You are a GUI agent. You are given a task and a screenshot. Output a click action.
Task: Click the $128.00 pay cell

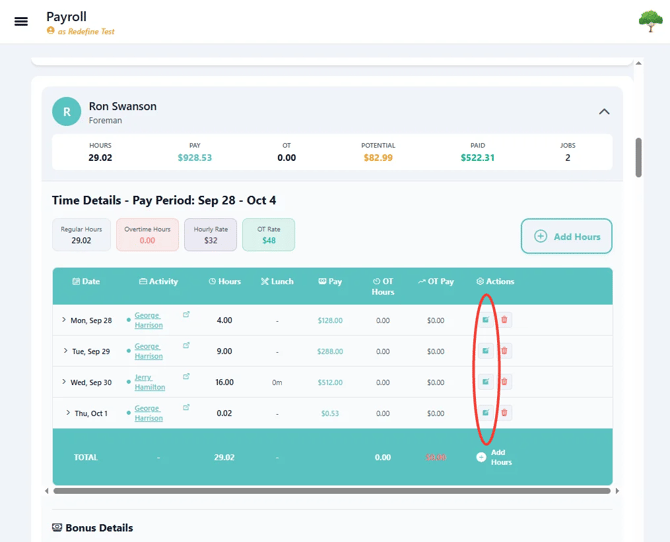click(330, 320)
